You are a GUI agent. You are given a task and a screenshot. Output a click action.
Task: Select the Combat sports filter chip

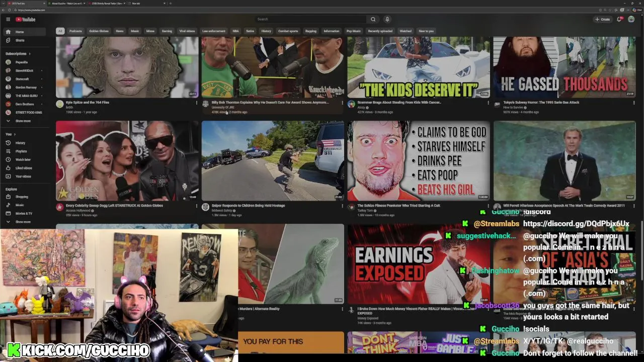click(x=288, y=31)
